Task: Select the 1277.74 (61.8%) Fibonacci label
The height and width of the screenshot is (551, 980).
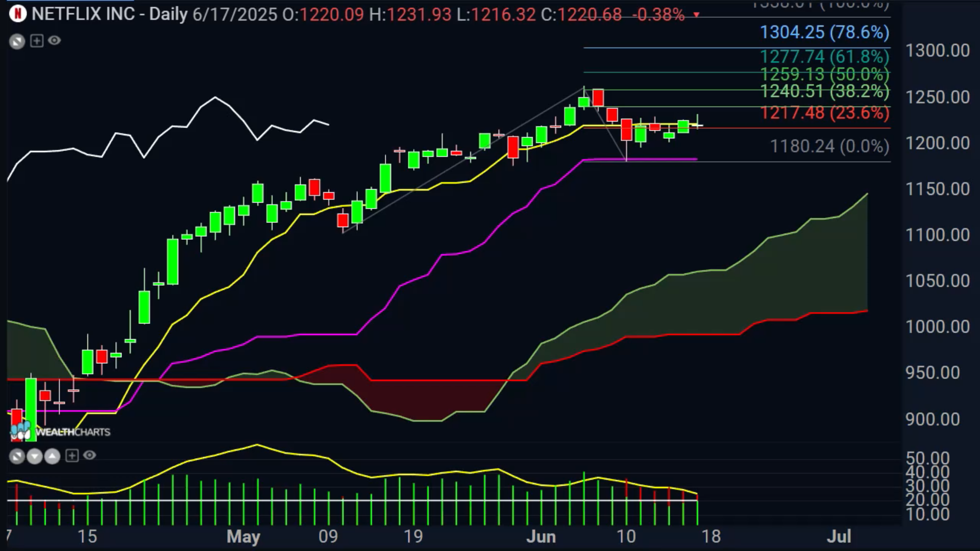Action: coord(824,57)
